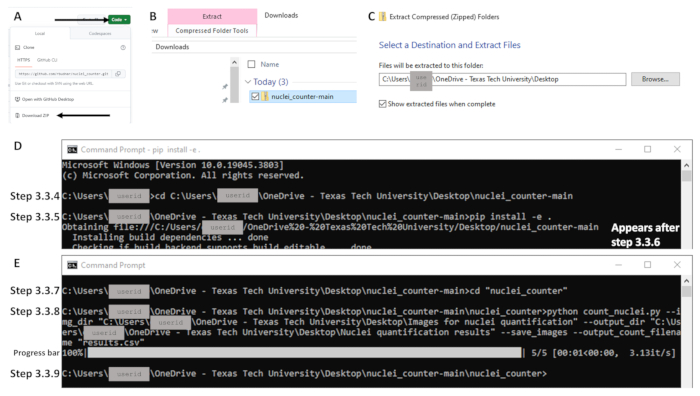Screen dimensions: 700x396
Task: Close the lower Command Prompt window
Action: coord(677,265)
